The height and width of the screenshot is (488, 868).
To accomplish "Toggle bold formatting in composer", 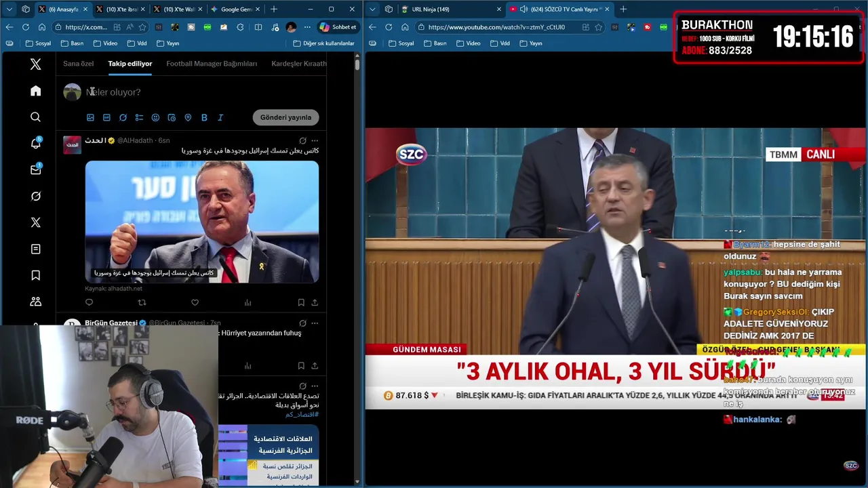I will click(204, 117).
